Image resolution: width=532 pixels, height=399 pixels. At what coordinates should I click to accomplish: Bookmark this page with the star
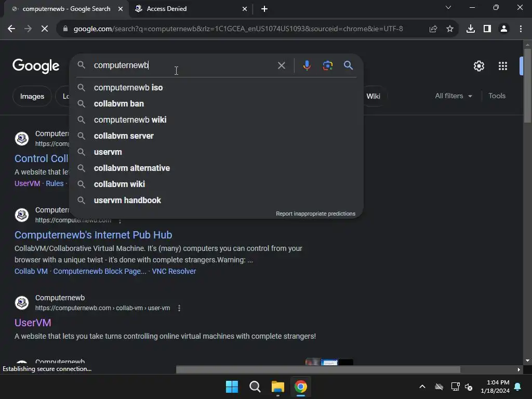click(450, 29)
